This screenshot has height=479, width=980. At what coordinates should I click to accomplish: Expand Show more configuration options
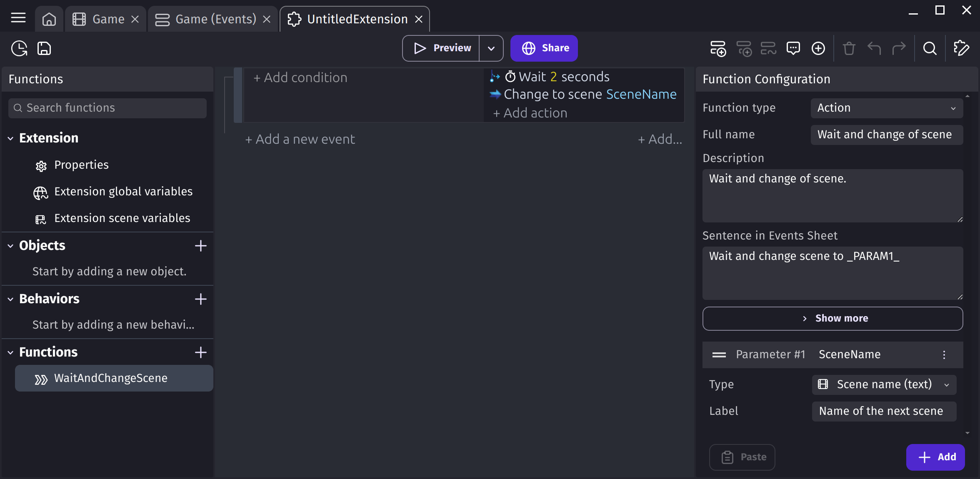832,319
